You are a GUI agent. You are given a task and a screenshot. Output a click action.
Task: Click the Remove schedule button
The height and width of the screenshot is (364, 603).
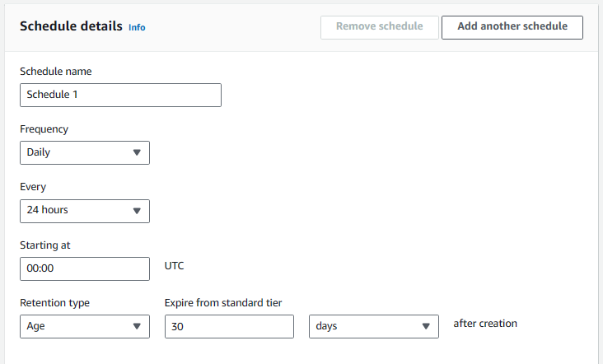[x=380, y=27]
